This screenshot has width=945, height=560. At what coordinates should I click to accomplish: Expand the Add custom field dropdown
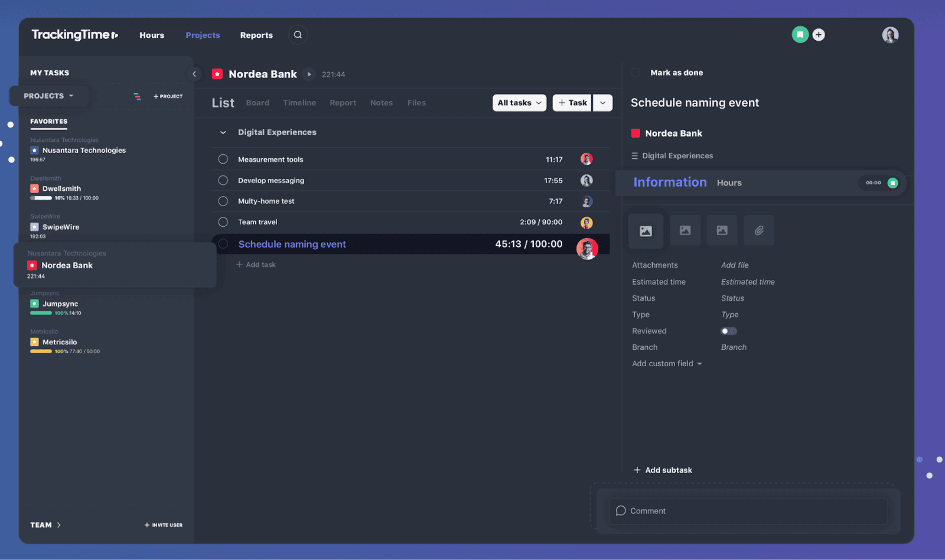(x=667, y=364)
